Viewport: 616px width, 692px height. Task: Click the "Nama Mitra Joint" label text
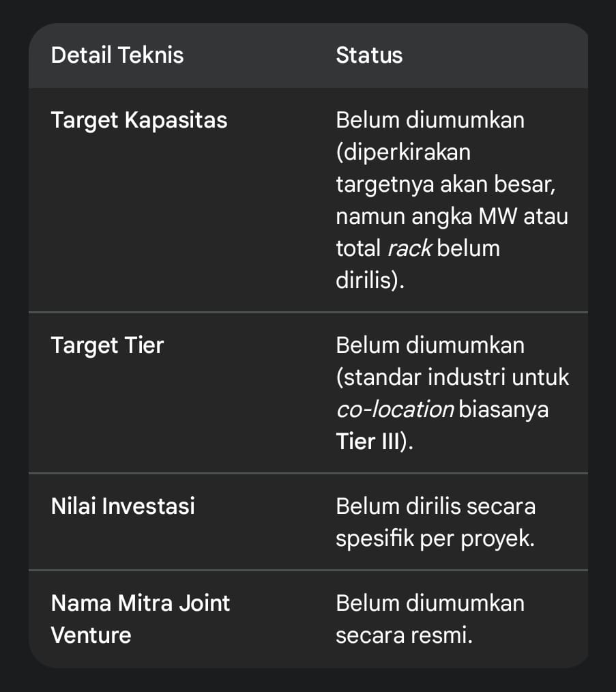click(141, 603)
